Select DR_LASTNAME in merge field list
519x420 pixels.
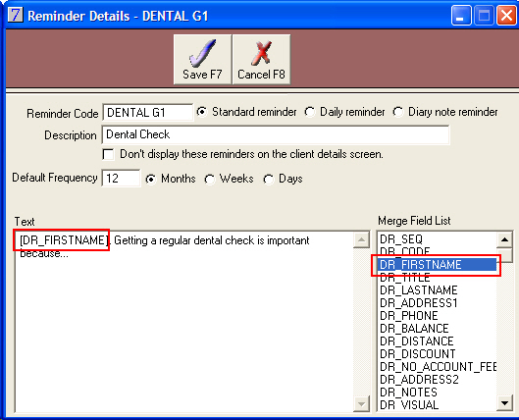pos(419,290)
